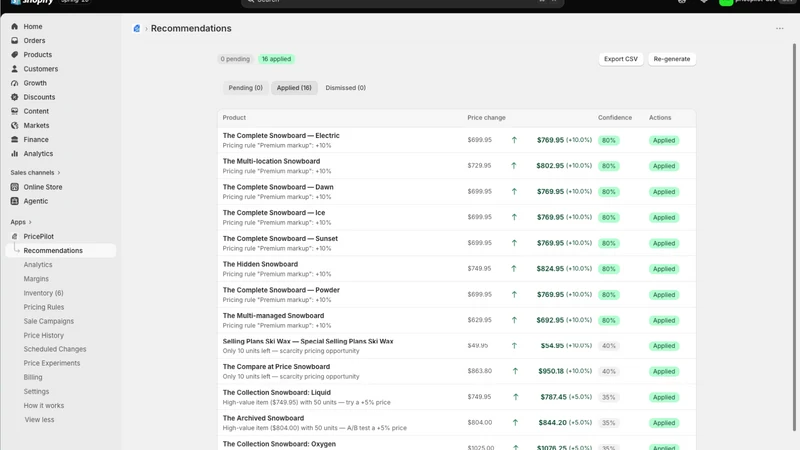Click the Discounts badge icon
The image size is (800, 450).
point(14,97)
